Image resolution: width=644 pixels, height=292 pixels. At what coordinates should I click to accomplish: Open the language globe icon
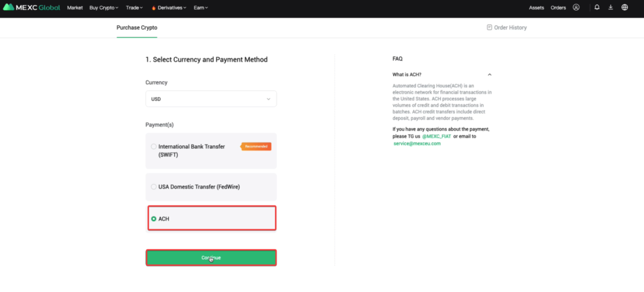click(625, 8)
